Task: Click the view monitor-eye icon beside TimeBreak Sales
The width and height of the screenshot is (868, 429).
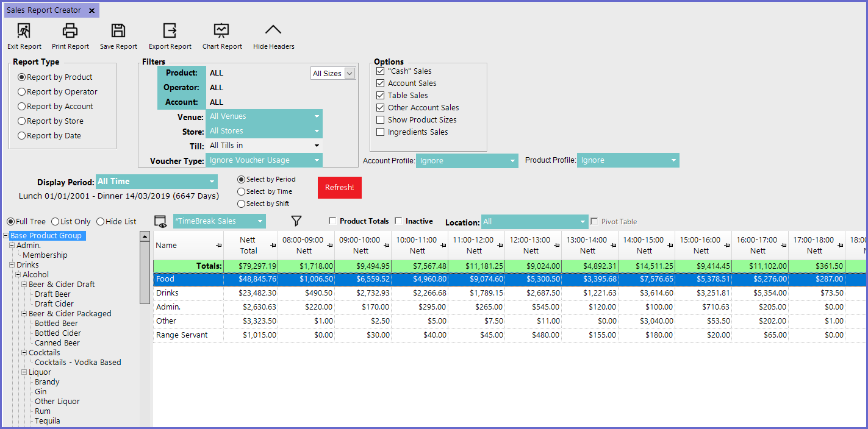Action: click(161, 221)
